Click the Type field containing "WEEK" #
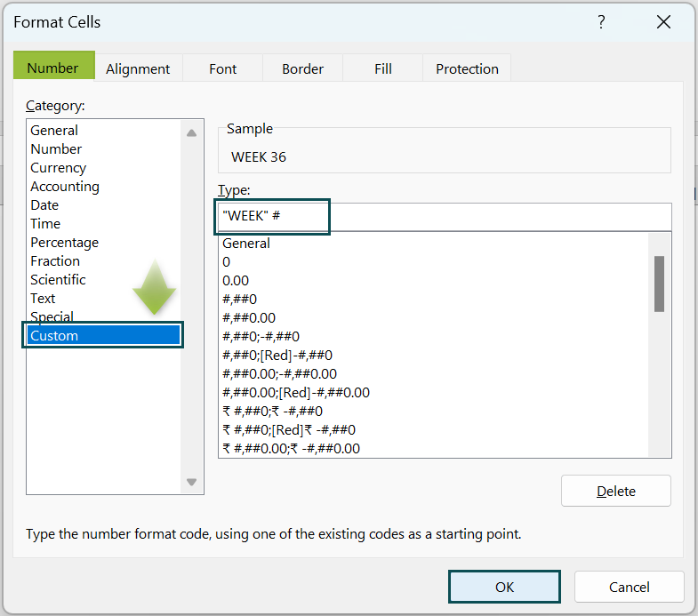This screenshot has height=616, width=698. [x=445, y=216]
